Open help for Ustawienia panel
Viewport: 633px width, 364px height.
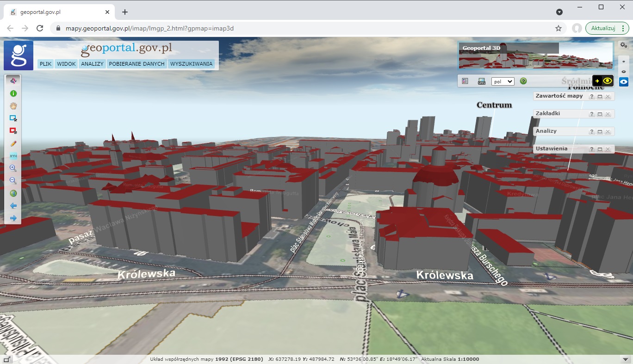pos(591,149)
